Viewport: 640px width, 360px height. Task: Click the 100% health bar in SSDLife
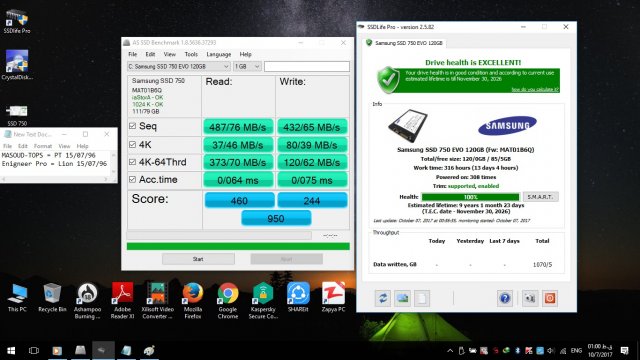pyautogui.click(x=471, y=197)
